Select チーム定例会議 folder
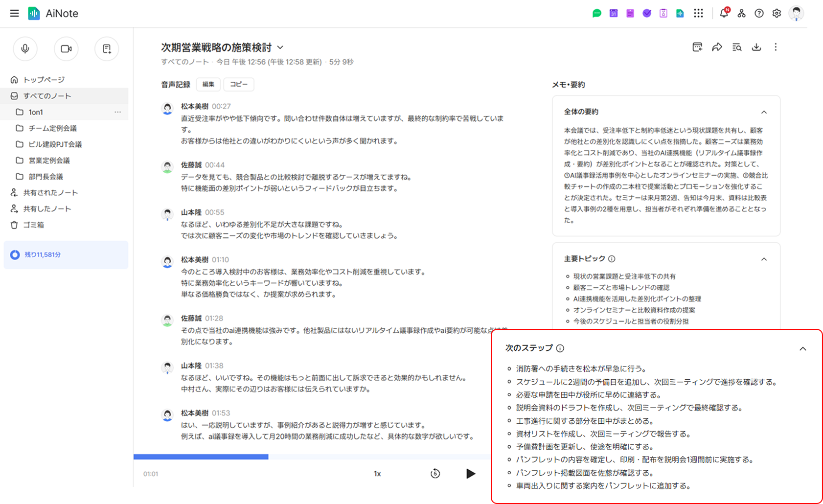The width and height of the screenshot is (823, 504). click(52, 128)
